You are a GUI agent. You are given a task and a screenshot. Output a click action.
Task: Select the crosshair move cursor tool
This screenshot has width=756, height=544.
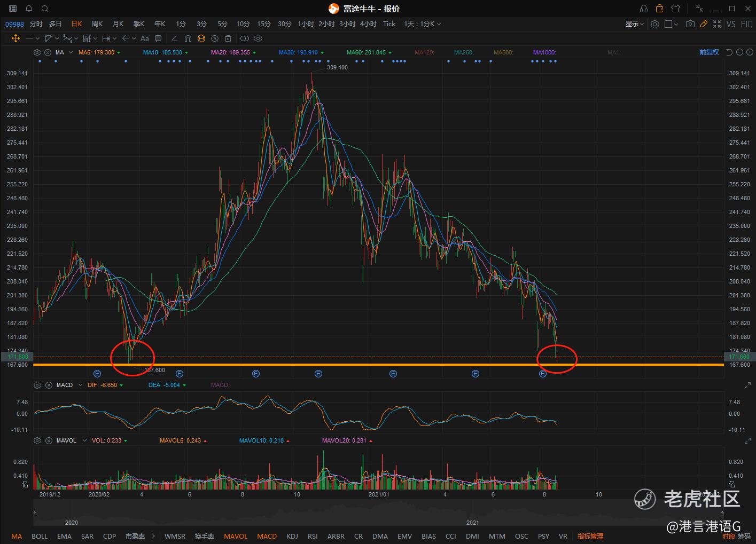[15, 38]
